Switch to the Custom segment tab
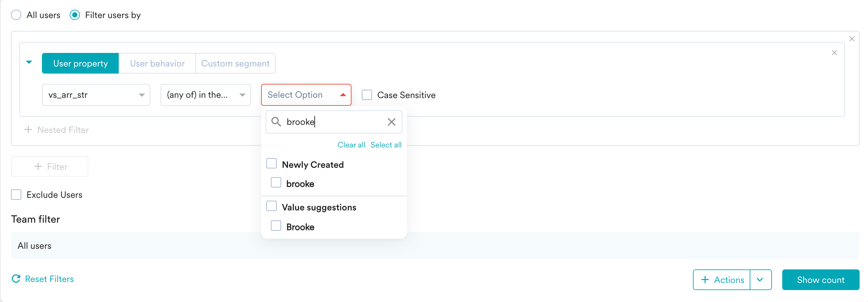This screenshot has width=868, height=302. (x=235, y=63)
